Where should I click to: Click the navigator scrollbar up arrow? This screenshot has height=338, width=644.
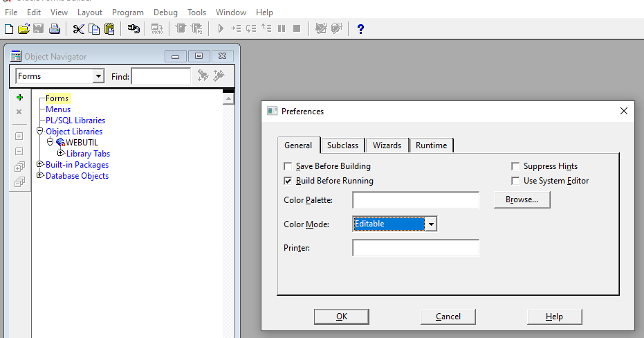pyautogui.click(x=228, y=98)
